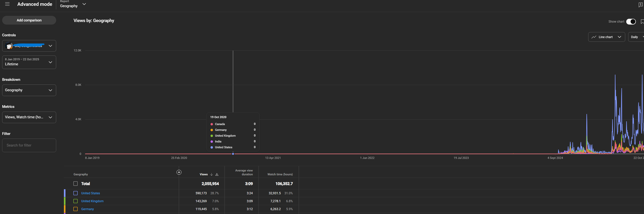
Task: Open the United Kingdom link
Action: [92, 201]
